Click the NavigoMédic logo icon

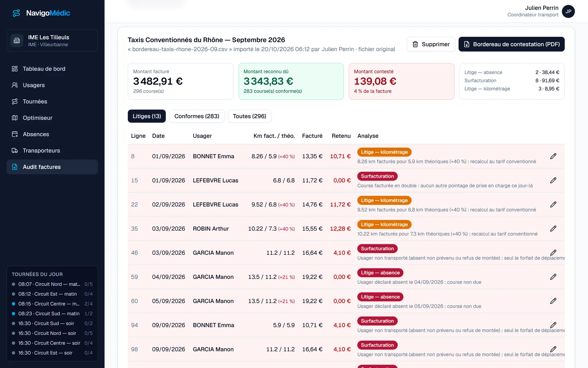pyautogui.click(x=16, y=13)
